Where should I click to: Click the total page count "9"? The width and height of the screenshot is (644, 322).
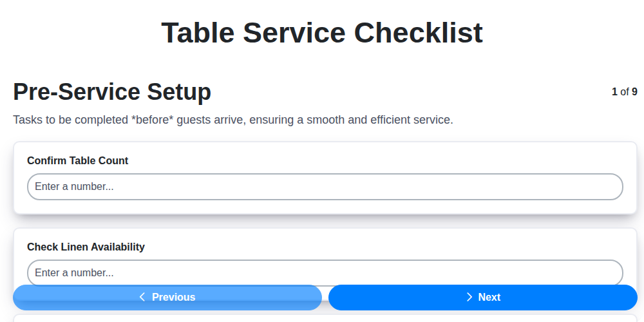[634, 92]
